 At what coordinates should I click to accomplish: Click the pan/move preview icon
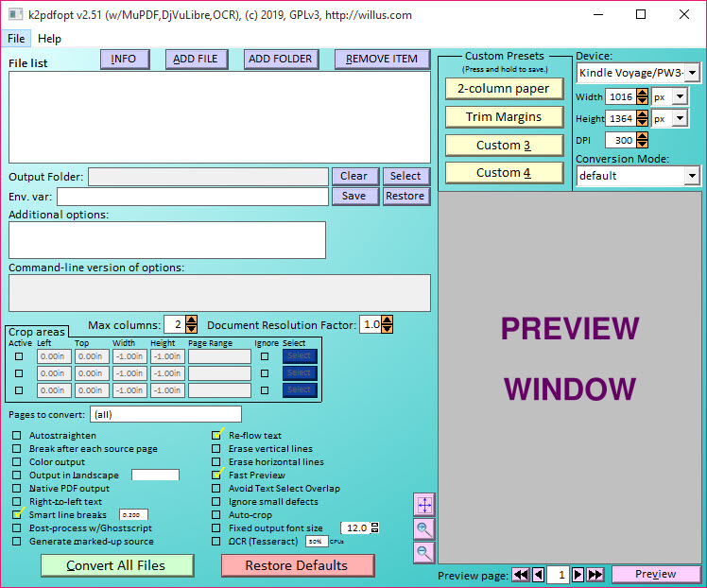click(x=424, y=505)
